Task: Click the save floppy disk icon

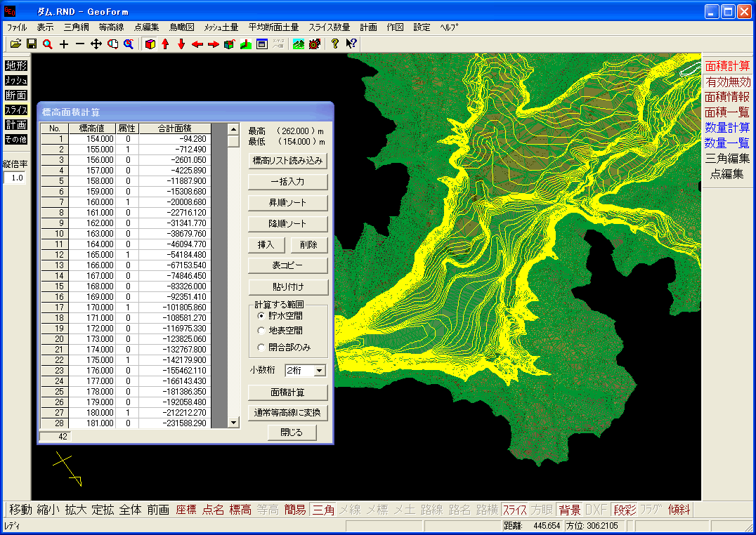Action: click(x=32, y=44)
